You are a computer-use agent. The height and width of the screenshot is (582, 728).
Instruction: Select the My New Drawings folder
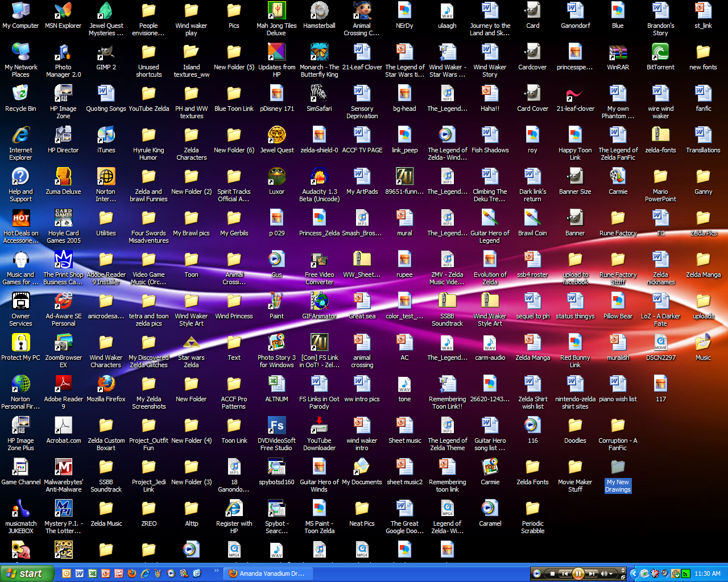pos(618,468)
